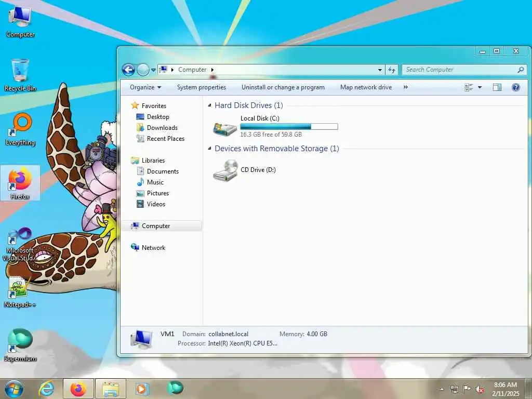The height and width of the screenshot is (399, 532).
Task: Open the Windows Start button
Action: pyautogui.click(x=14, y=389)
